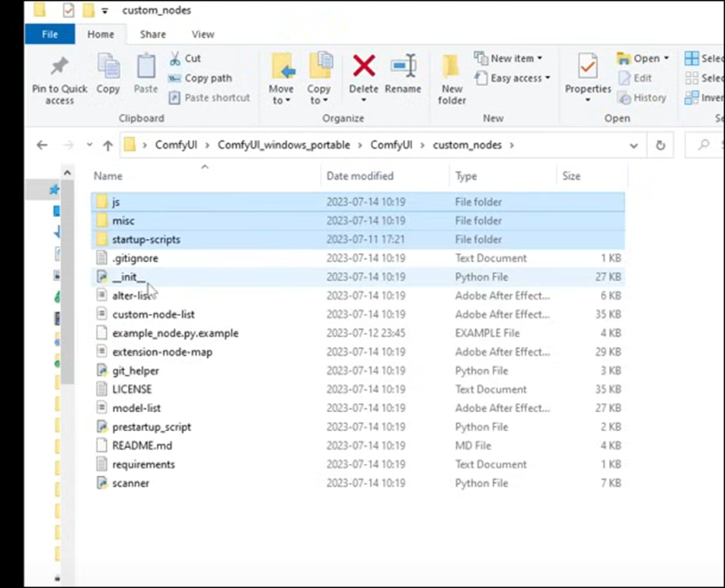
Task: Open the Properties dropdown arrow
Action: (588, 100)
